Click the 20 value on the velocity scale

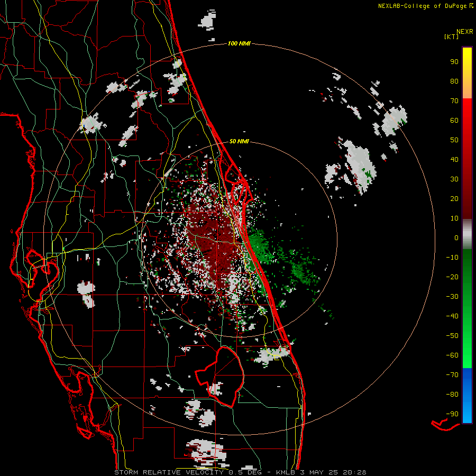[454, 199]
